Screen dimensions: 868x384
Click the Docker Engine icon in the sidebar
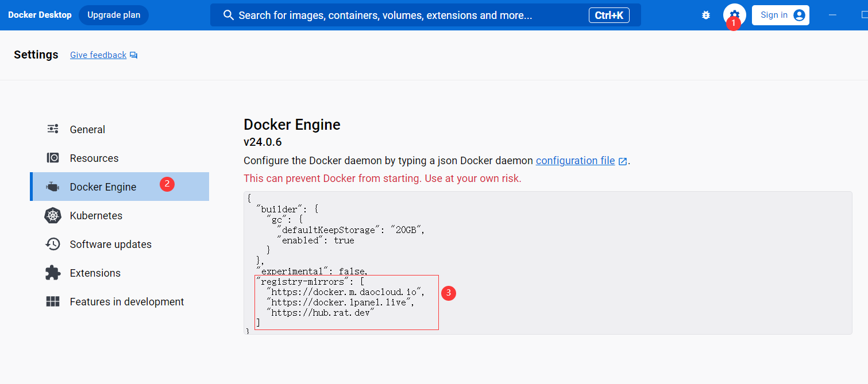[x=53, y=187]
